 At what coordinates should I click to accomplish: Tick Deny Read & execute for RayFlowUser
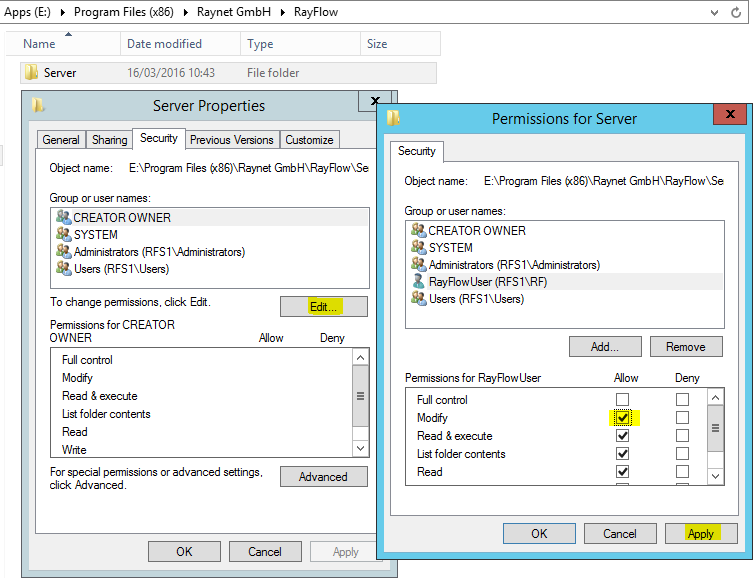682,435
